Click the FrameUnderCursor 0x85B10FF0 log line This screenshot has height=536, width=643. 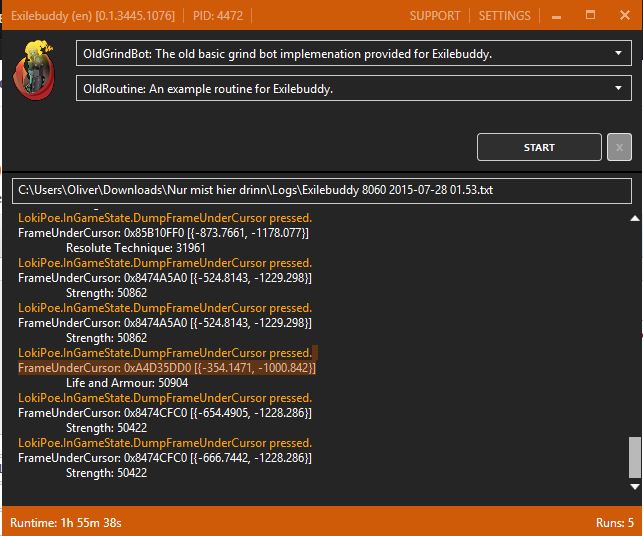[x=163, y=233]
